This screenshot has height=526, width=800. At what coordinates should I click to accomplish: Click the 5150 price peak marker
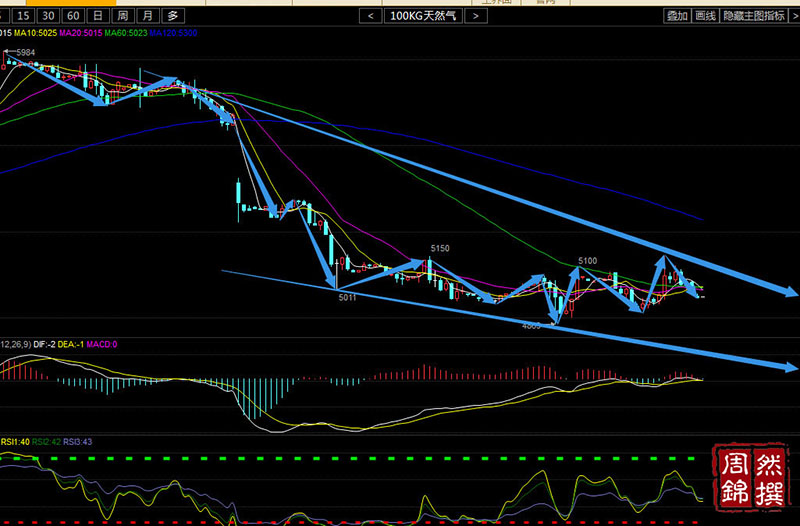click(x=441, y=247)
